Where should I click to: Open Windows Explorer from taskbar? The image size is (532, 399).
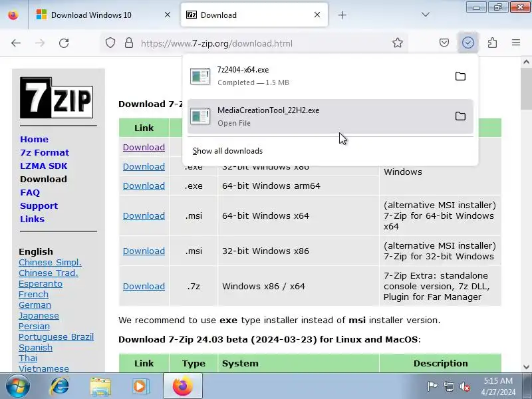(x=100, y=386)
